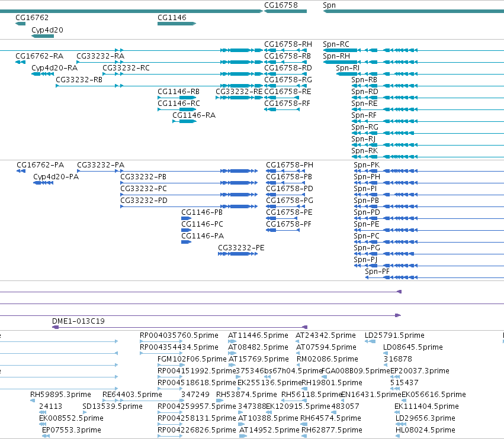The image size is (504, 439).
Task: Select the CG33232-PD protein label
Action: [x=144, y=201]
